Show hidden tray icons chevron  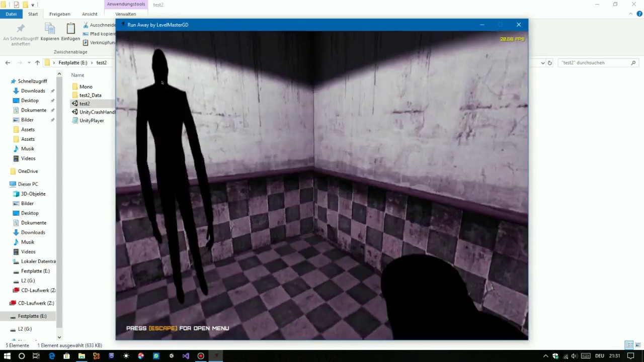(546, 356)
